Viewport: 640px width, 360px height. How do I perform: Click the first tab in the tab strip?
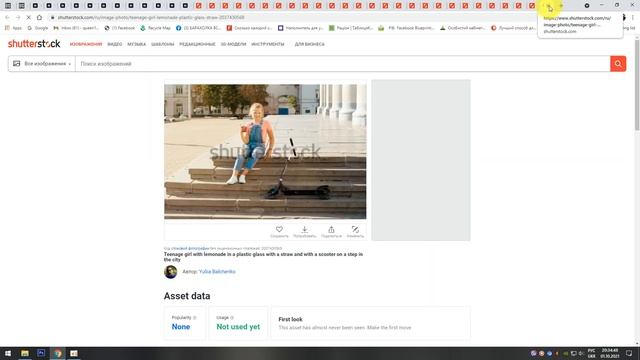(x=8, y=5)
